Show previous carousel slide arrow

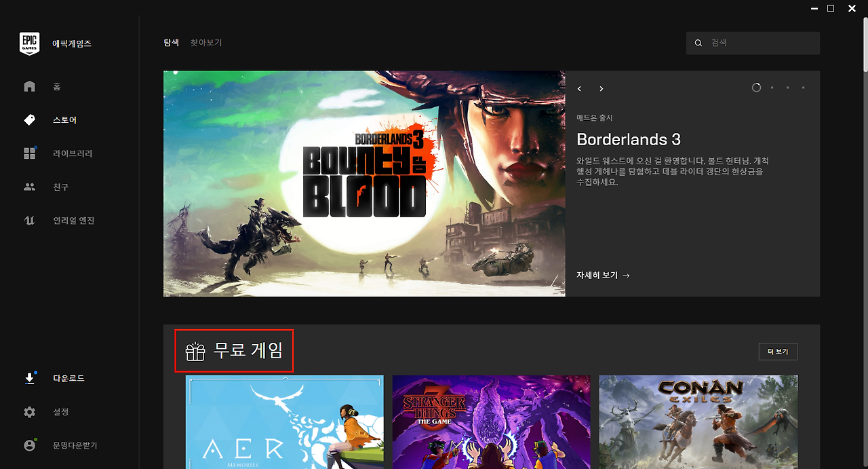tap(580, 88)
